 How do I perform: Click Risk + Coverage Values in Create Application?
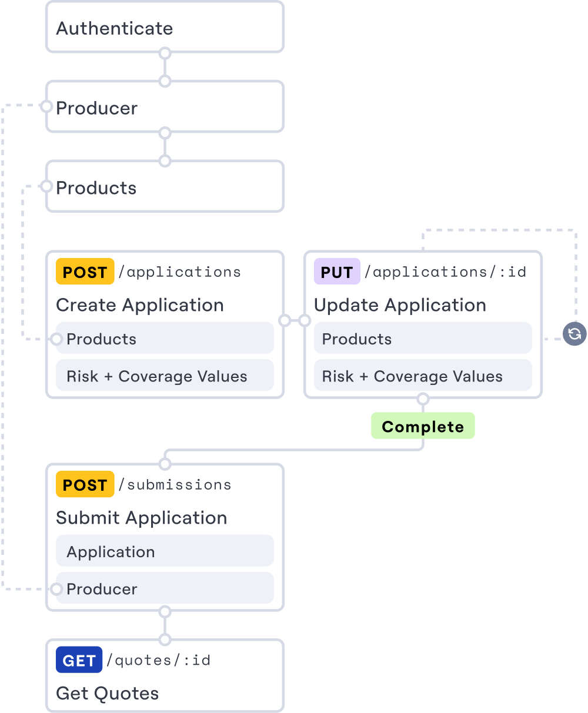(165, 376)
